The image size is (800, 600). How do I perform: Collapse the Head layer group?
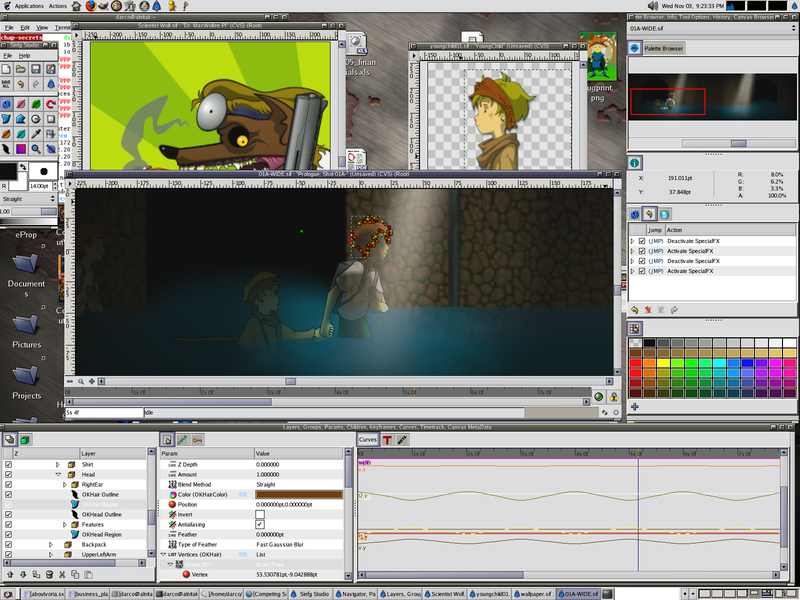coord(58,474)
